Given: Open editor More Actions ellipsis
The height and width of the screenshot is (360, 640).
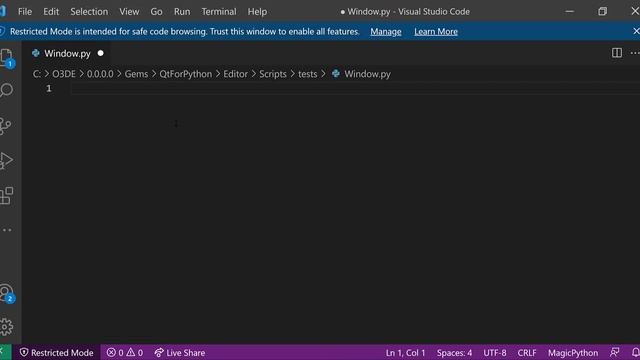Looking at the screenshot, I should [635, 53].
